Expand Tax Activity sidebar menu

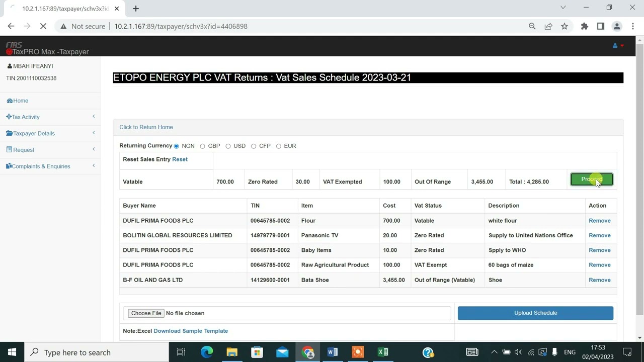point(50,117)
